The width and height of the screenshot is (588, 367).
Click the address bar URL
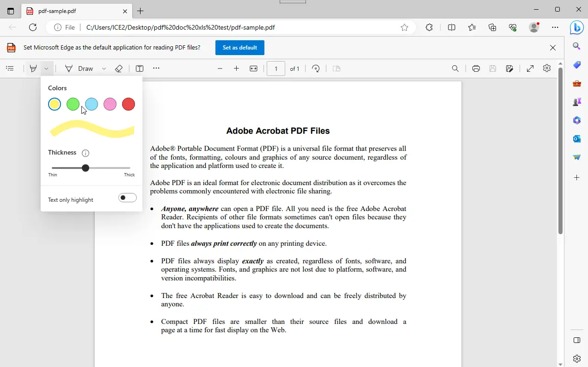(x=181, y=27)
